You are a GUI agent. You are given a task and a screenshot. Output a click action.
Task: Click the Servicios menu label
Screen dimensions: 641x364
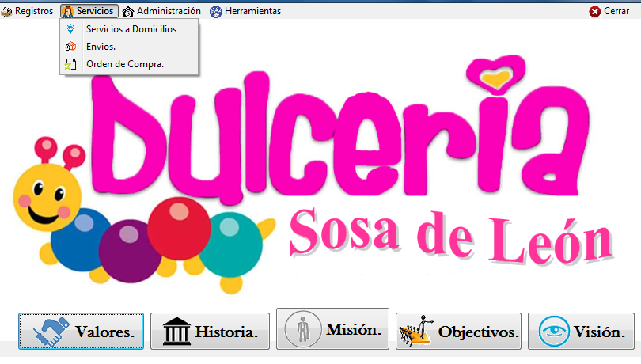tap(95, 11)
